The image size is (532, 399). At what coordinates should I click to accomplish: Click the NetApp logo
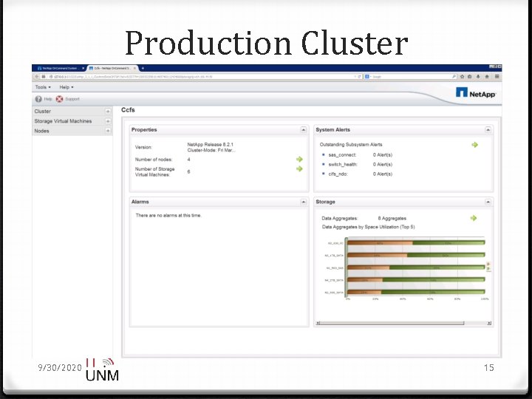[x=476, y=92]
